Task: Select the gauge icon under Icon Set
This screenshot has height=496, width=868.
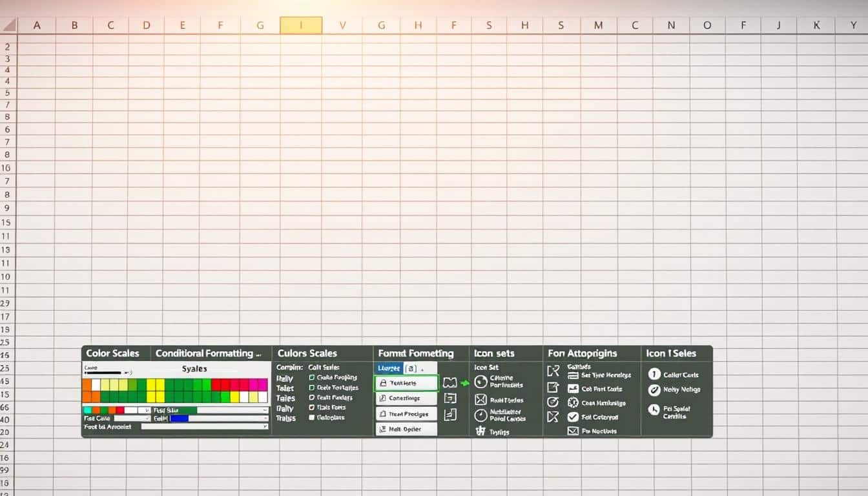Action: click(481, 415)
